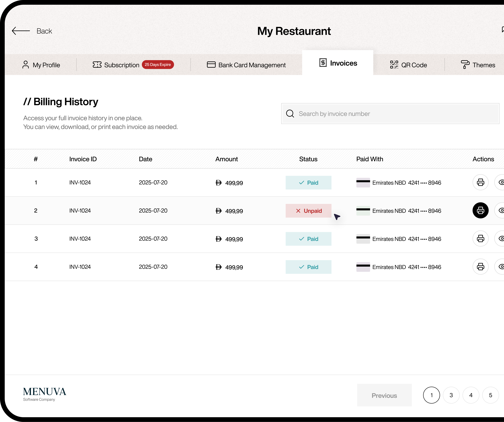The height and width of the screenshot is (422, 504).
Task: Go to page 3
Action: click(451, 395)
